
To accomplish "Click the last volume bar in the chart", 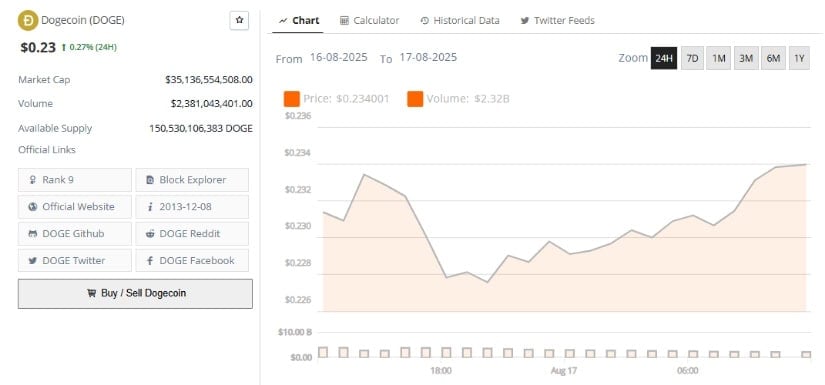I will pos(806,354).
